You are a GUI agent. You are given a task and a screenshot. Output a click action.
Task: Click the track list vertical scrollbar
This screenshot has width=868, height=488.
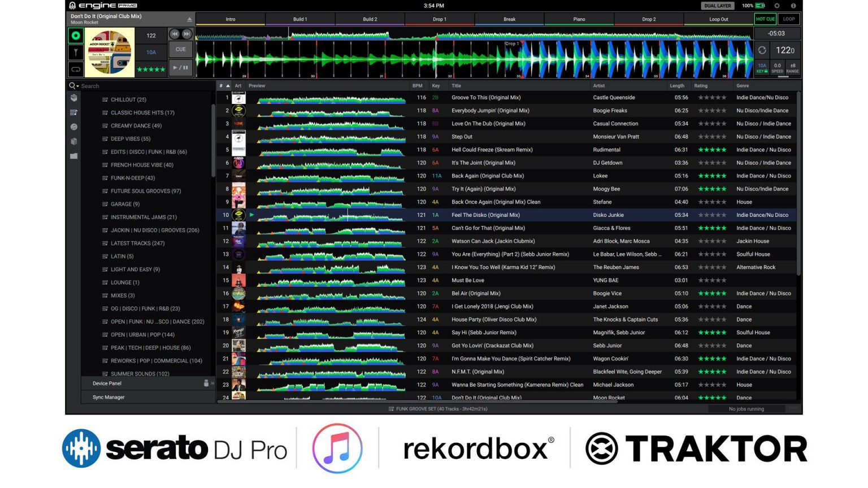(x=798, y=184)
